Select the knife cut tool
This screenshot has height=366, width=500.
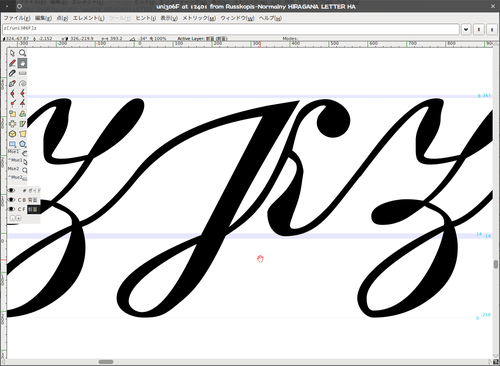click(12, 73)
